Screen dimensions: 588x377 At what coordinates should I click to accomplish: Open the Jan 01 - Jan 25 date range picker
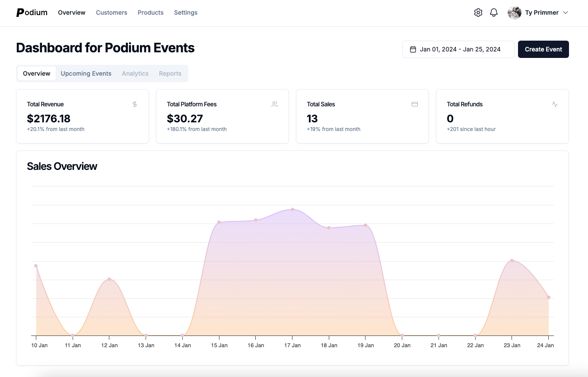[x=458, y=49]
